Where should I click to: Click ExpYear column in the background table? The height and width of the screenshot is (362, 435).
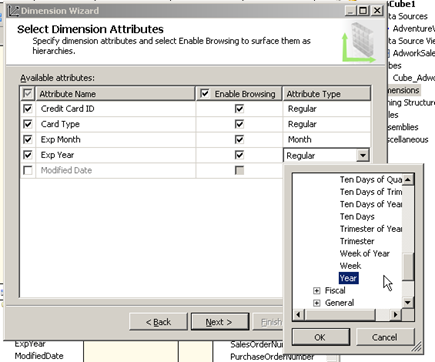coord(30,344)
